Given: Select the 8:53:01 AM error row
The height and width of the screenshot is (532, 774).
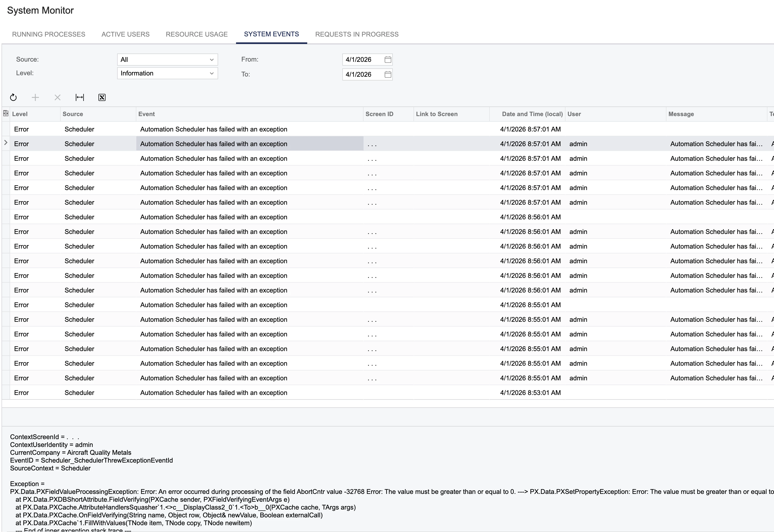Looking at the screenshot, I should tap(213, 393).
